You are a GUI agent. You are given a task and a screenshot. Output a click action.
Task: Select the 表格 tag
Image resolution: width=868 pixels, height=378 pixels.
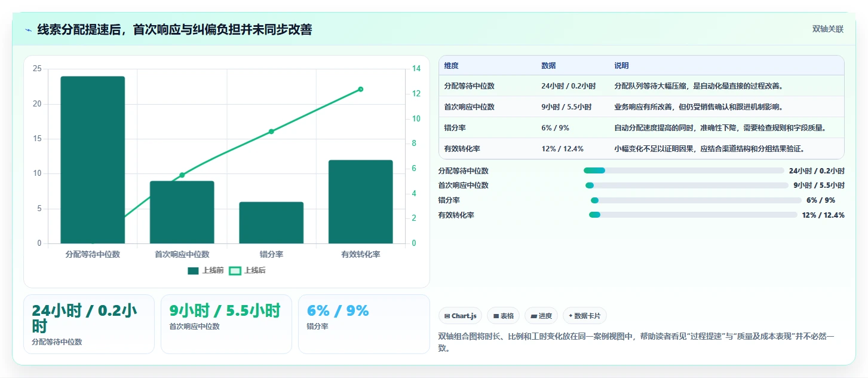503,316
